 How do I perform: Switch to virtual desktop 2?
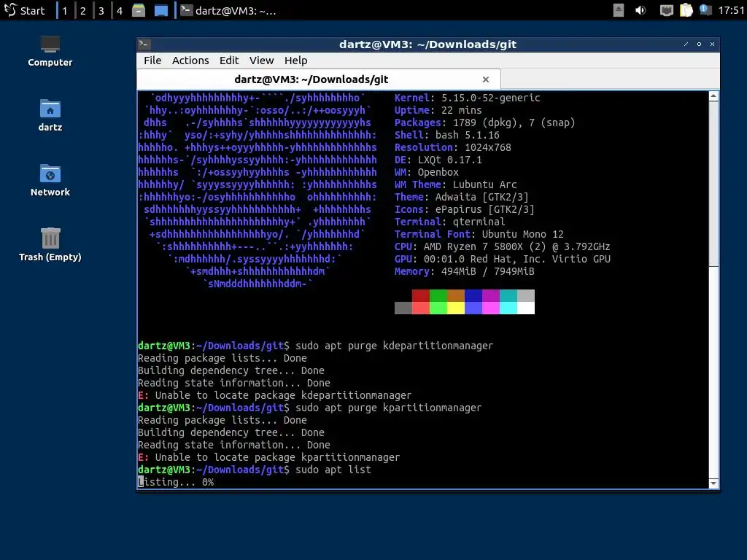click(83, 10)
